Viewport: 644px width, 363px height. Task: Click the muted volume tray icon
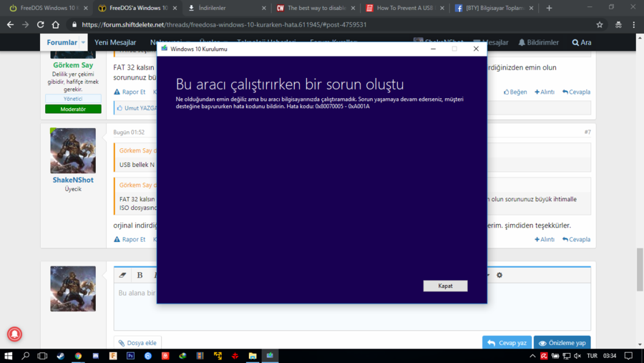point(577,356)
